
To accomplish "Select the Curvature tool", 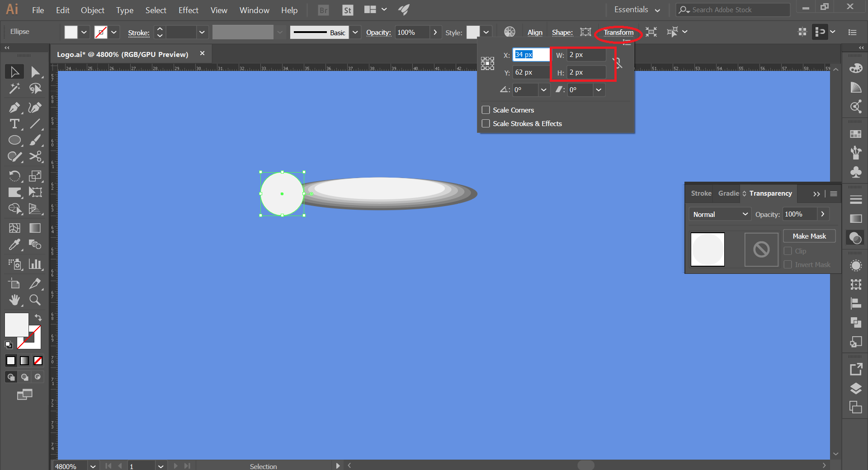I will (35, 108).
